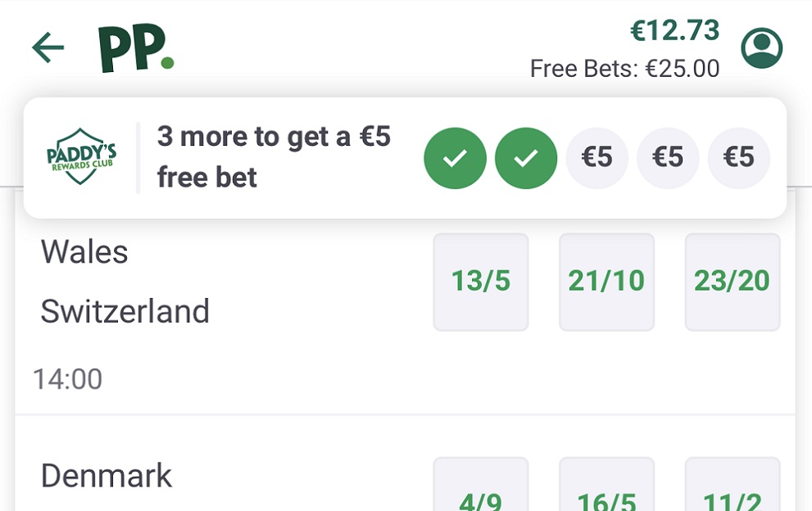This screenshot has width=812, height=511.
Task: Tap the Paddy's Rewards Club shield logo
Action: coord(81,157)
